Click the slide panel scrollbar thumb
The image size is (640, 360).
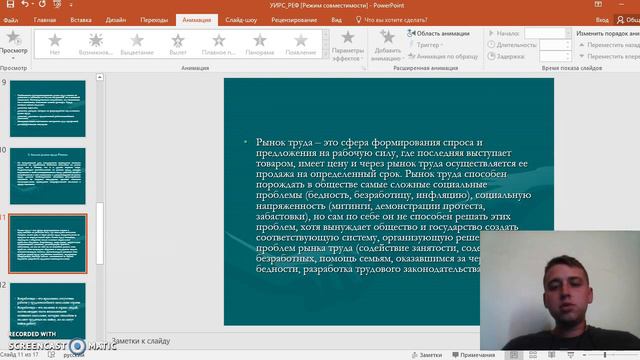[x=100, y=233]
